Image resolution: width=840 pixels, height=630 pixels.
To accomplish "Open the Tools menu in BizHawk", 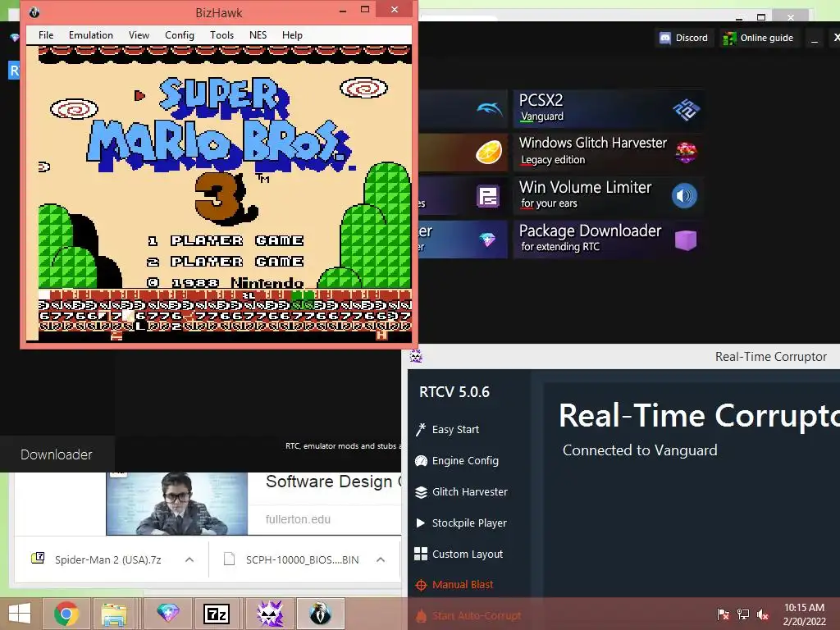I will tap(221, 35).
